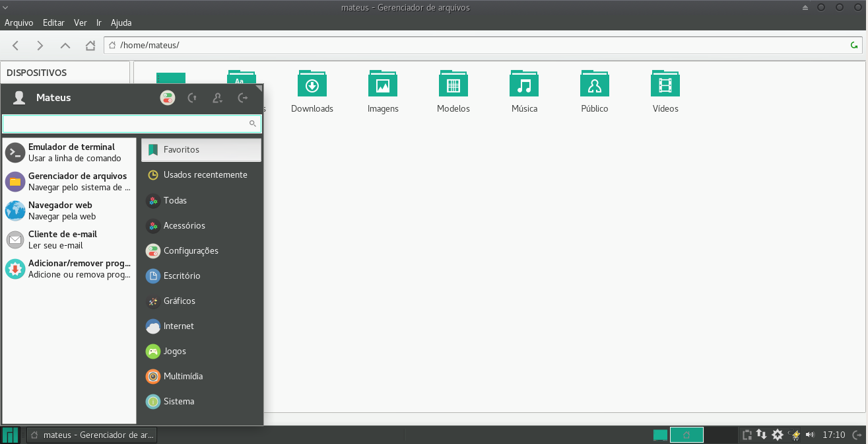Select the Música folder

pos(524,91)
